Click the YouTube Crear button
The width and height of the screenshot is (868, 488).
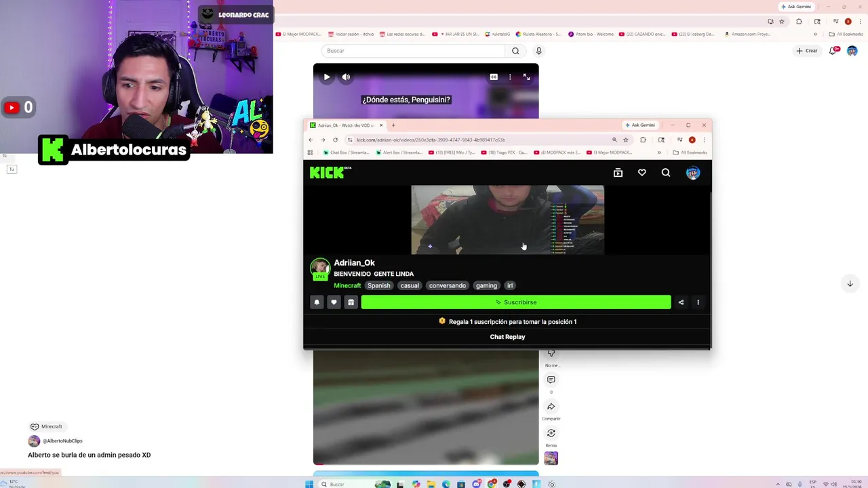pyautogui.click(x=807, y=51)
